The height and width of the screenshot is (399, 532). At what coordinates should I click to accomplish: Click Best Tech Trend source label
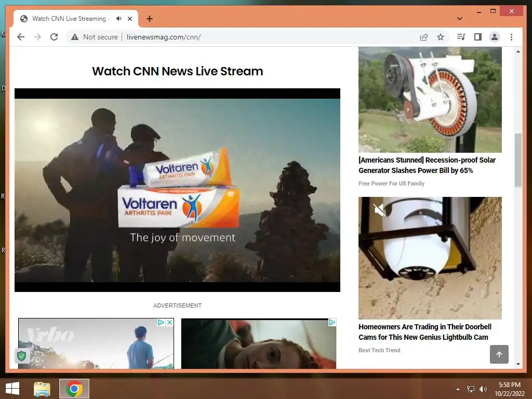tap(379, 350)
